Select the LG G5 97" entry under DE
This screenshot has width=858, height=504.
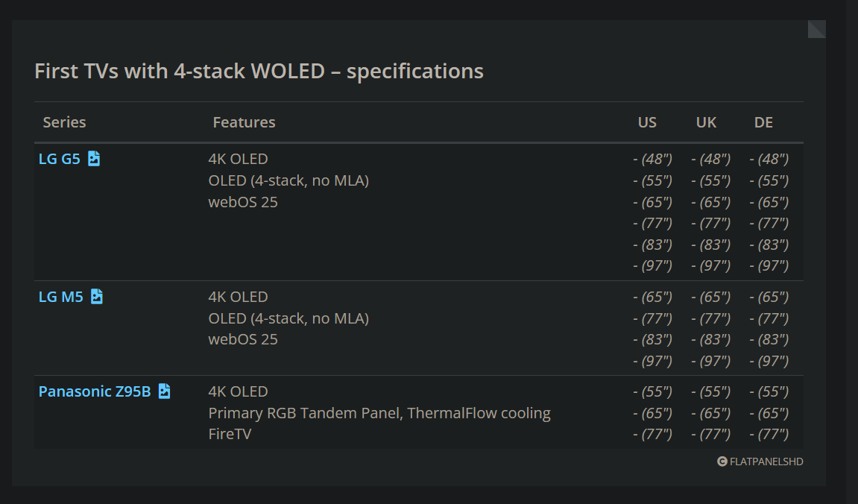point(769,265)
